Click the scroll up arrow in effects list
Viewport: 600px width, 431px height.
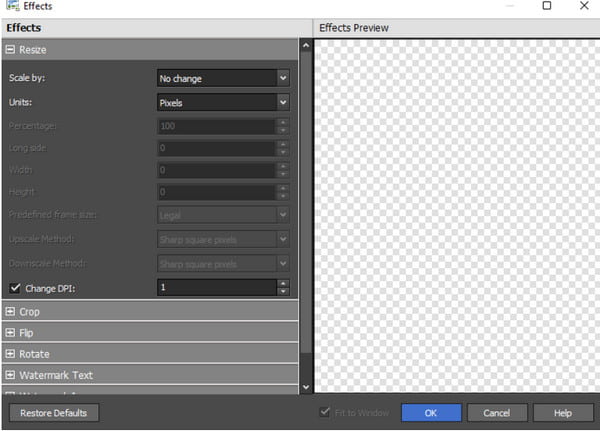point(306,46)
